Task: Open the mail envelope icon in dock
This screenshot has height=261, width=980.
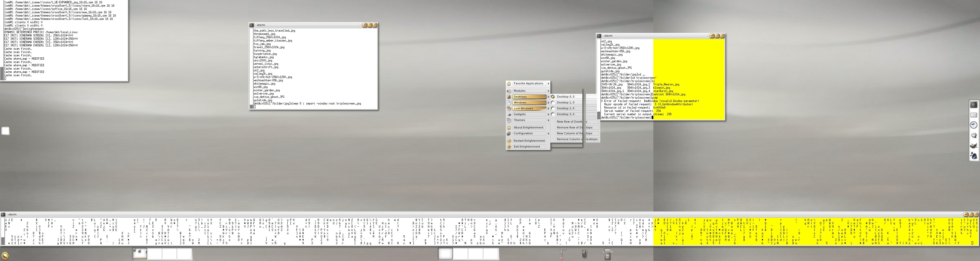Action: tap(974, 115)
